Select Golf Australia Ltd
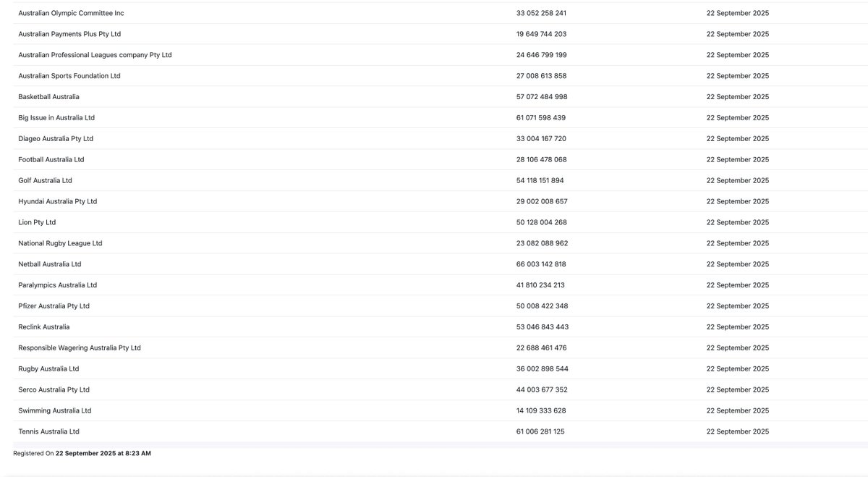The image size is (868, 477). point(46,181)
